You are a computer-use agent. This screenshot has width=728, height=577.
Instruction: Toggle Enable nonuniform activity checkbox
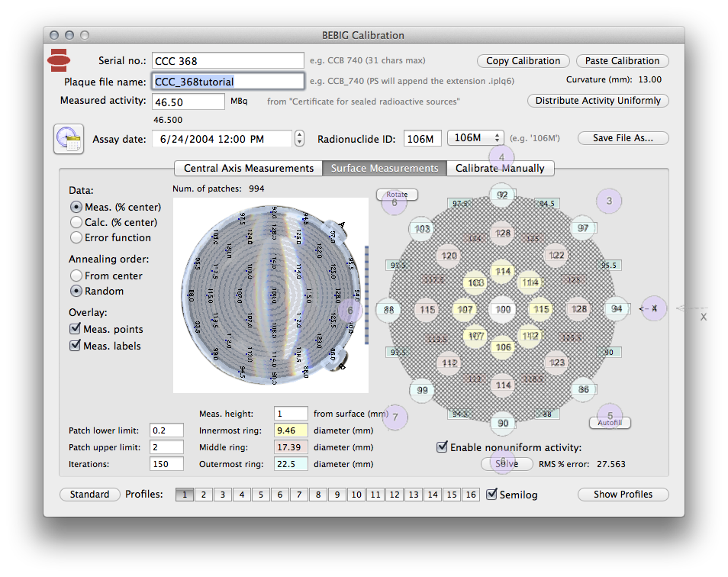443,447
